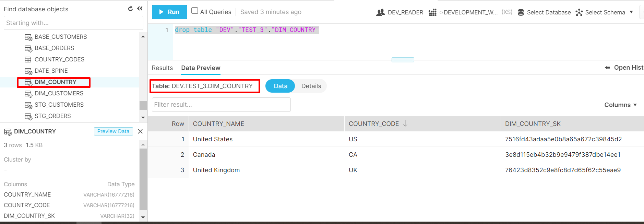Open the Columns dropdown
The width and height of the screenshot is (644, 224).
click(x=620, y=105)
